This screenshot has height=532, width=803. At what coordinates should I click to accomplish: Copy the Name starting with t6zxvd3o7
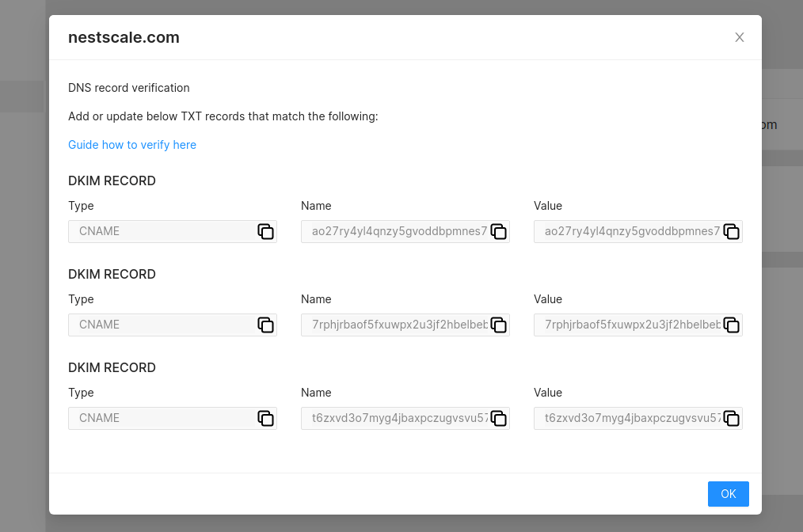[x=499, y=418]
